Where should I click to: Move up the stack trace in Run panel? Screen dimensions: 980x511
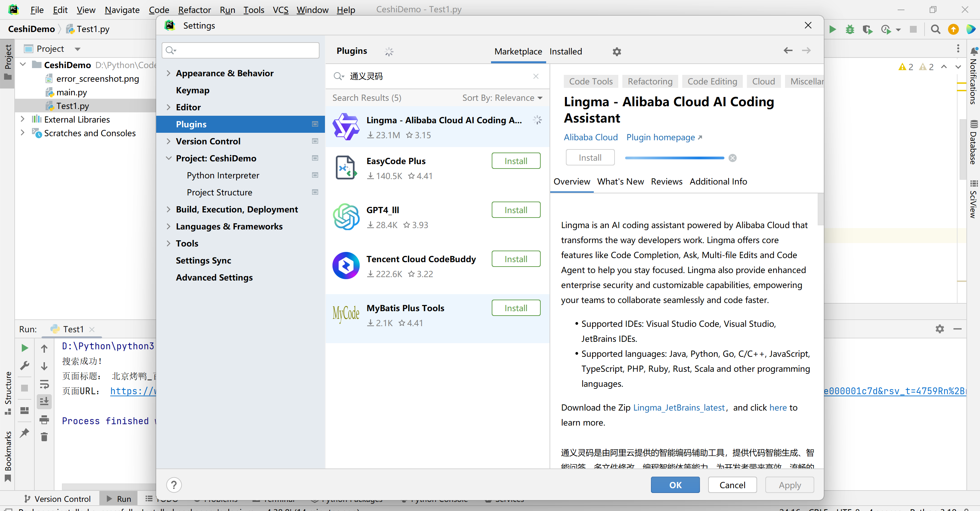(x=44, y=348)
